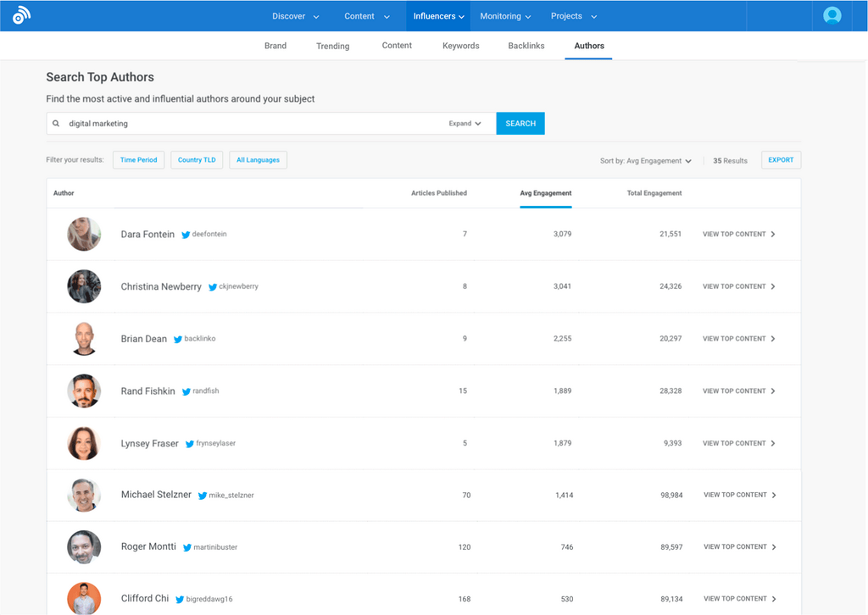This screenshot has width=868, height=615.
Task: View top content for Christina Newberry
Action: click(739, 286)
